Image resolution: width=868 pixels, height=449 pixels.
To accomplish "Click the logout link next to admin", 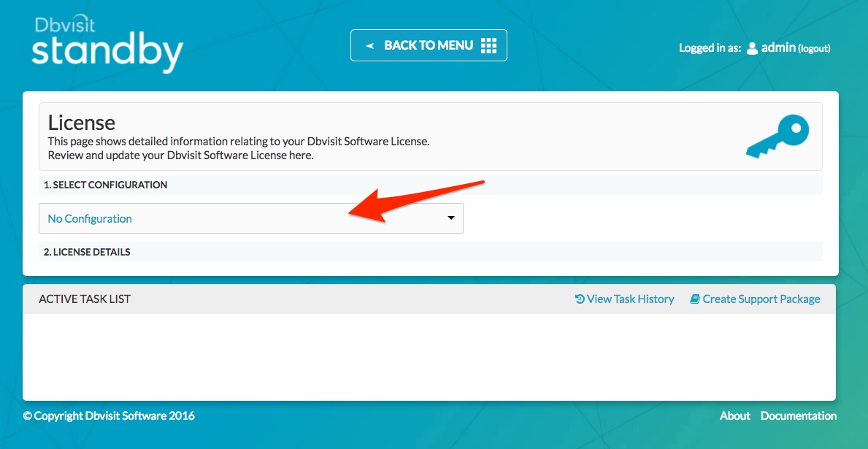I will [x=815, y=48].
